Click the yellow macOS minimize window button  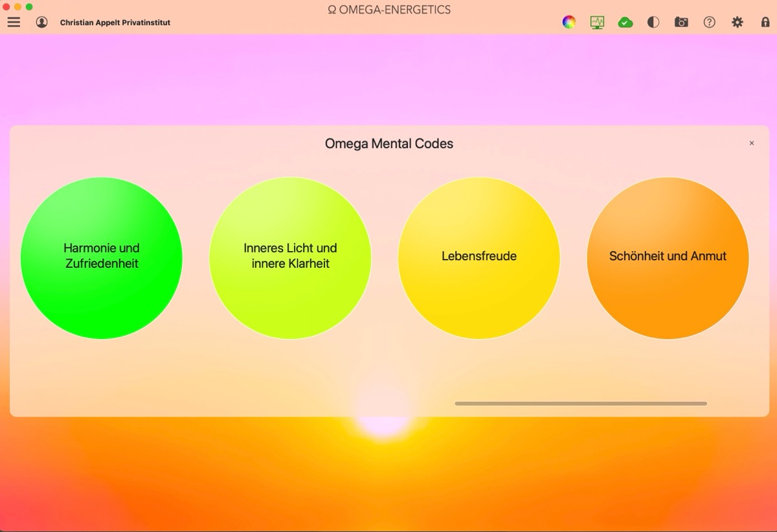coord(17,6)
